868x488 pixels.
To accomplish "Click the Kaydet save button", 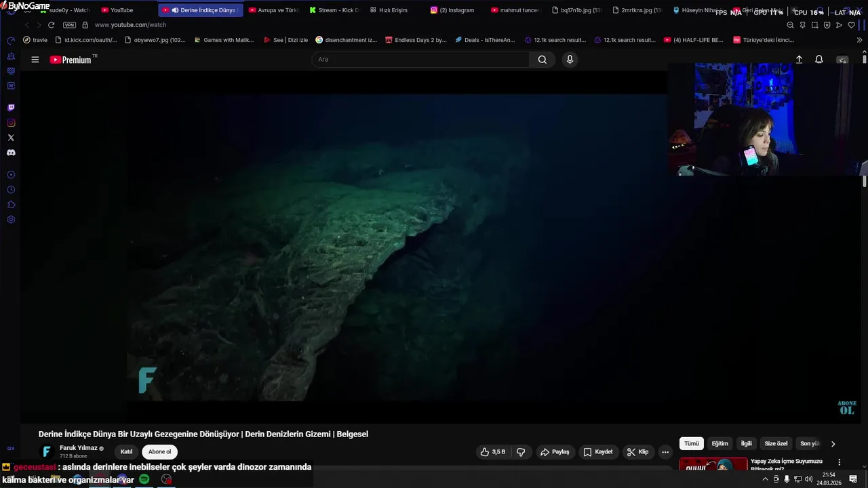I will click(598, 452).
